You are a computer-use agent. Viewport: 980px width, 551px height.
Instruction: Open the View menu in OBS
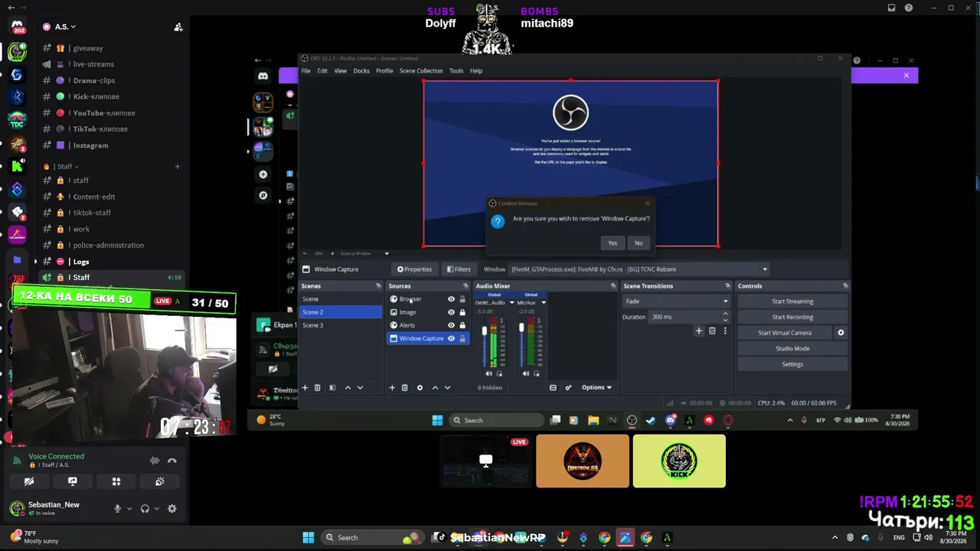340,70
